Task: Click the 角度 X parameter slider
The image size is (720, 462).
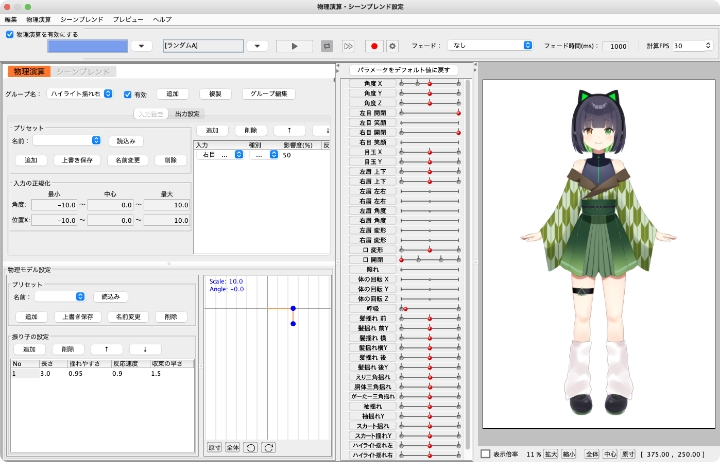Action: 431,83
